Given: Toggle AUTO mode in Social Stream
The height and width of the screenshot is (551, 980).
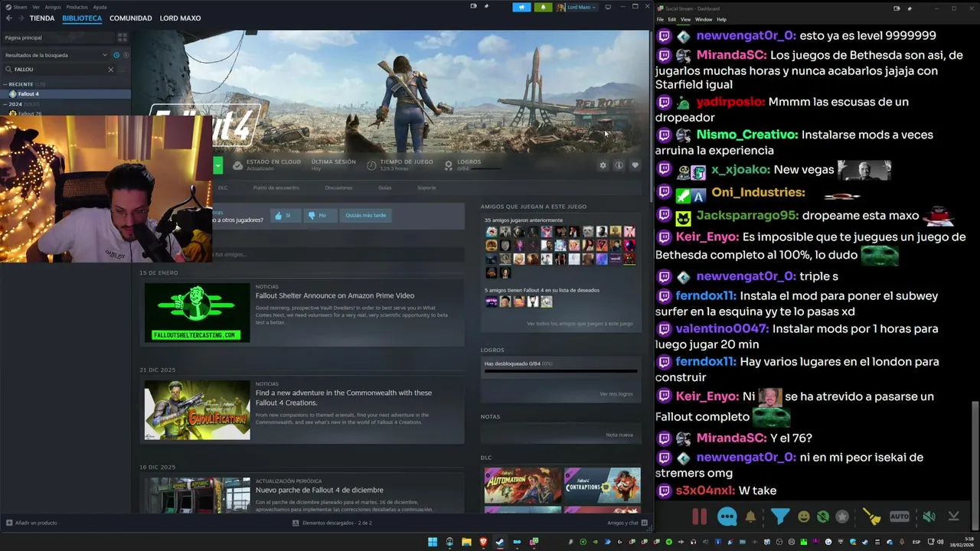Looking at the screenshot, I should 900,517.
